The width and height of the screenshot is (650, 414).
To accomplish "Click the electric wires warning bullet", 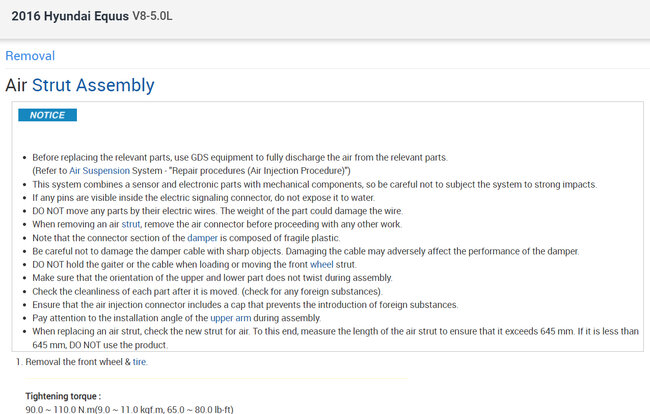I will [217, 212].
